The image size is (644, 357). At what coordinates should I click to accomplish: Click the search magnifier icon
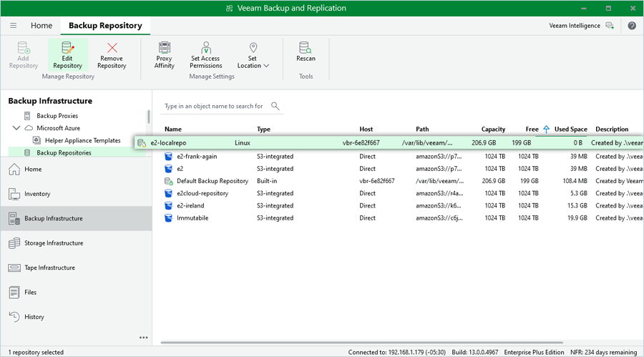click(275, 106)
